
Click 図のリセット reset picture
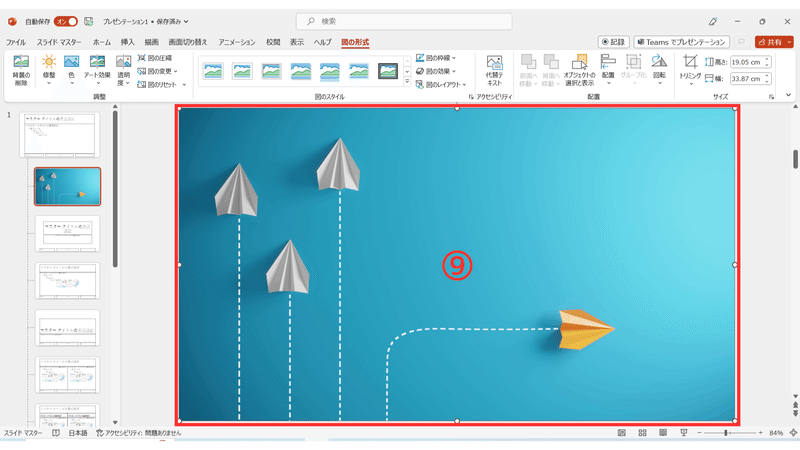coord(157,85)
